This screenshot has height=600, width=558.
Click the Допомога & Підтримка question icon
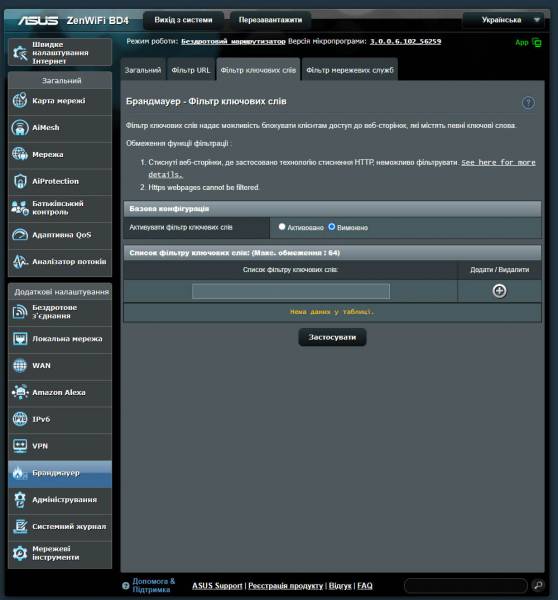coord(126,585)
